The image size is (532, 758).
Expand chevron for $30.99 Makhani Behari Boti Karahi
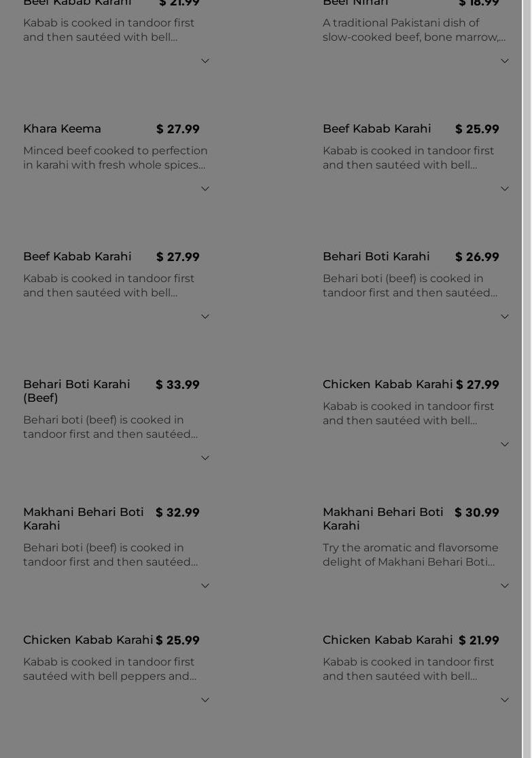click(x=505, y=586)
